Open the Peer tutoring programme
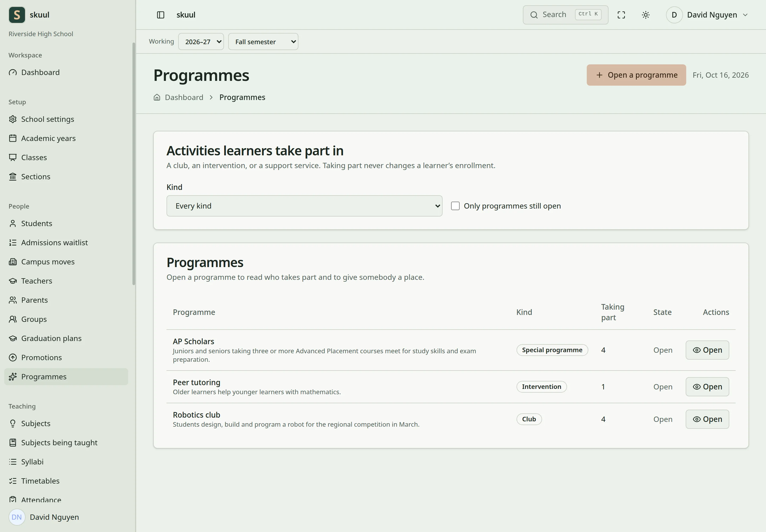The image size is (766, 532). point(707,387)
